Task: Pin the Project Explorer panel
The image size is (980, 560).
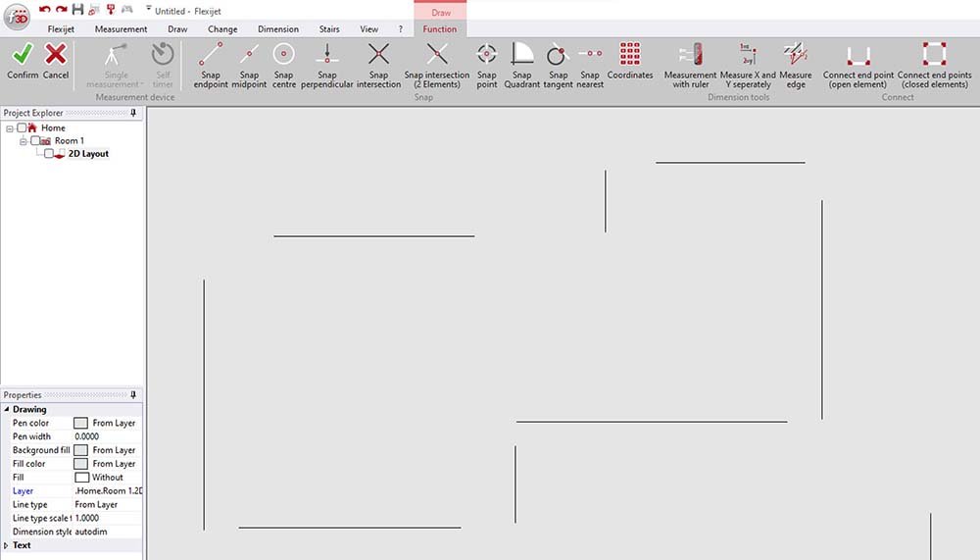Action: (133, 113)
